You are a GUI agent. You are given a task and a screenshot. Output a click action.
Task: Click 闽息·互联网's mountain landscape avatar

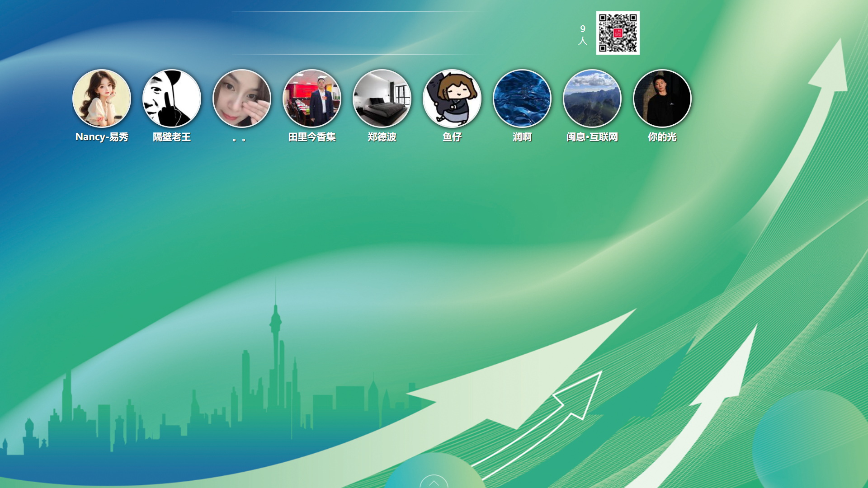[x=592, y=99]
